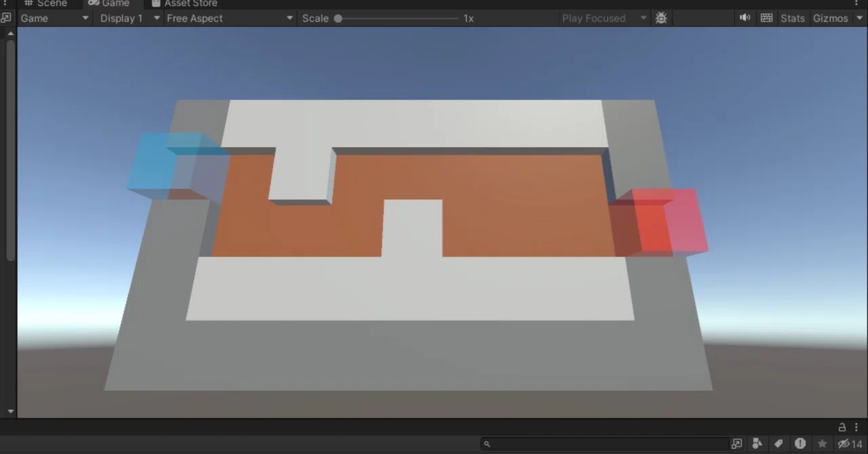The image size is (868, 454).
Task: Open search in a new window icon
Action: tap(736, 444)
